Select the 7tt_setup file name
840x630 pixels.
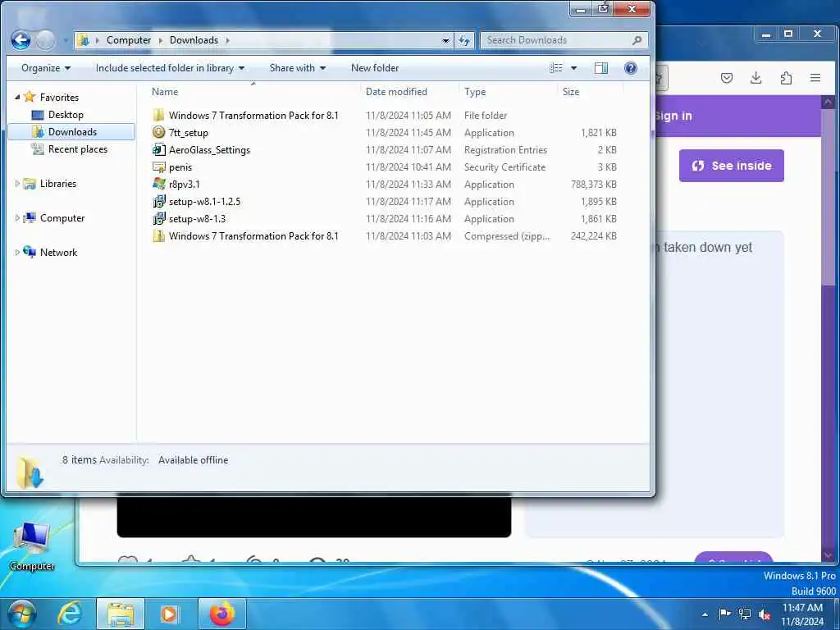pos(188,133)
